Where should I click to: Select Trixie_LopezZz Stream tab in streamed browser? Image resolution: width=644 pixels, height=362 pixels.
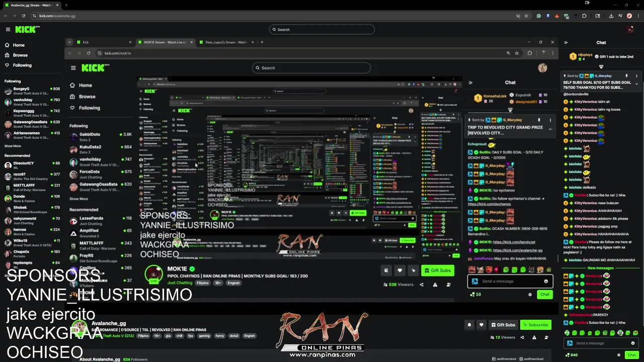click(x=225, y=42)
